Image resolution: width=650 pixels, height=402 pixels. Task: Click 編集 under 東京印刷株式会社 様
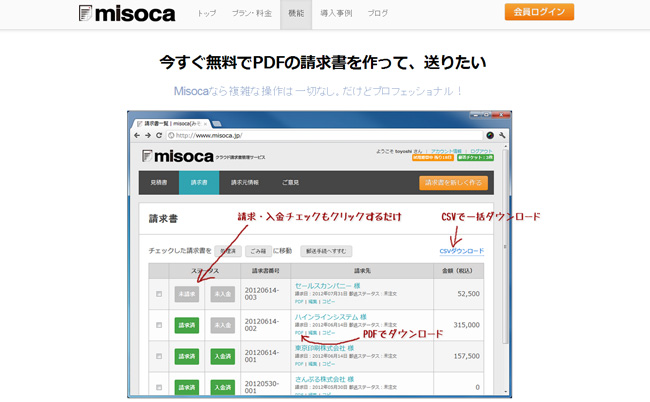[313, 364]
